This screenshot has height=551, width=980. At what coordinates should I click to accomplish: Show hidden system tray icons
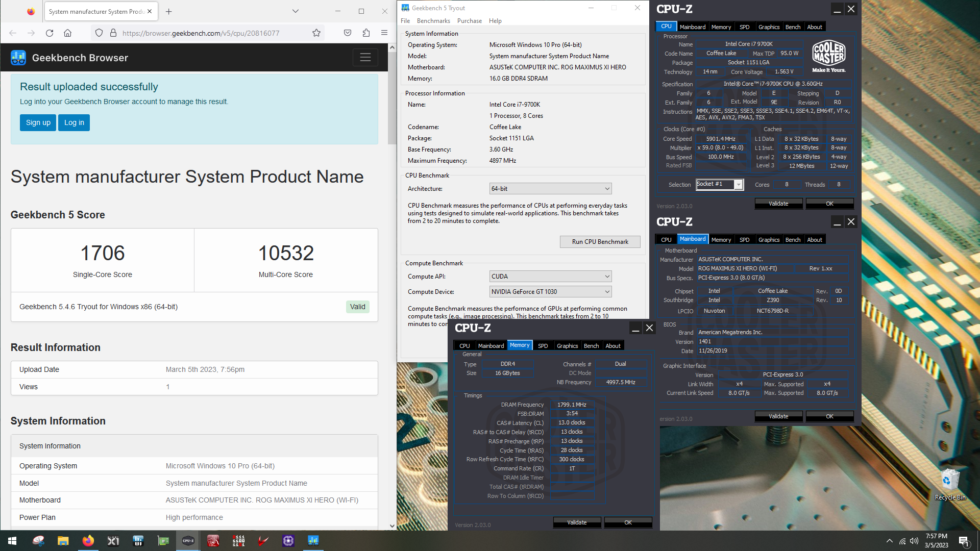coord(889,541)
